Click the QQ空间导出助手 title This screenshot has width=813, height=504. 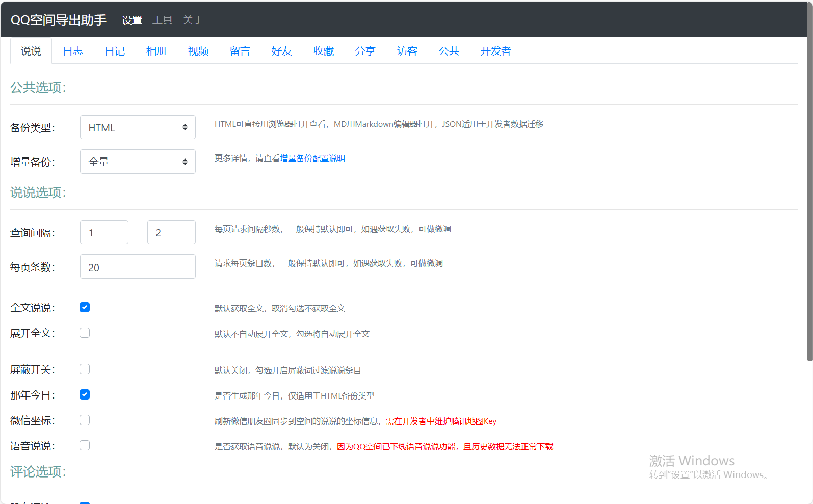(x=59, y=20)
